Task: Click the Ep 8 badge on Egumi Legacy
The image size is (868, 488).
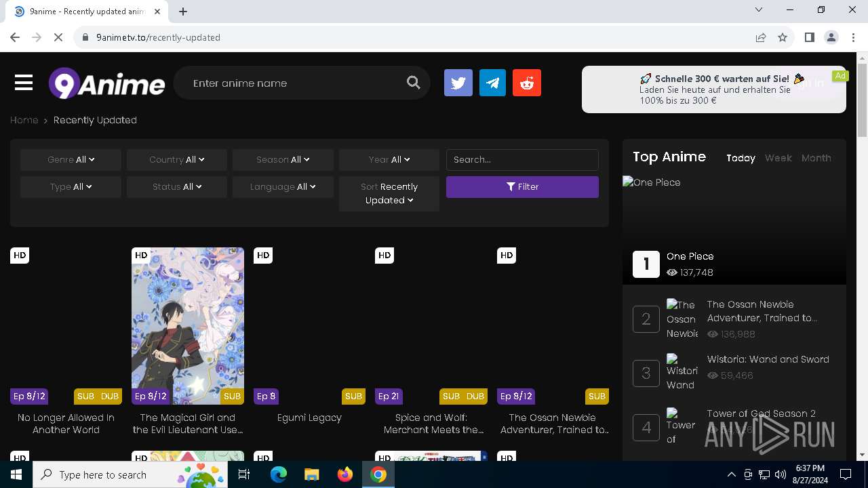Action: point(266,396)
